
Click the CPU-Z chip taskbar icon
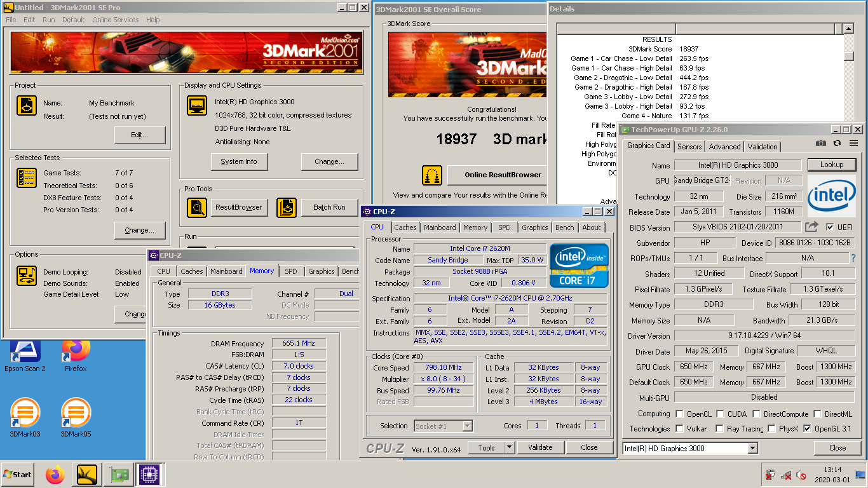pyautogui.click(x=149, y=475)
